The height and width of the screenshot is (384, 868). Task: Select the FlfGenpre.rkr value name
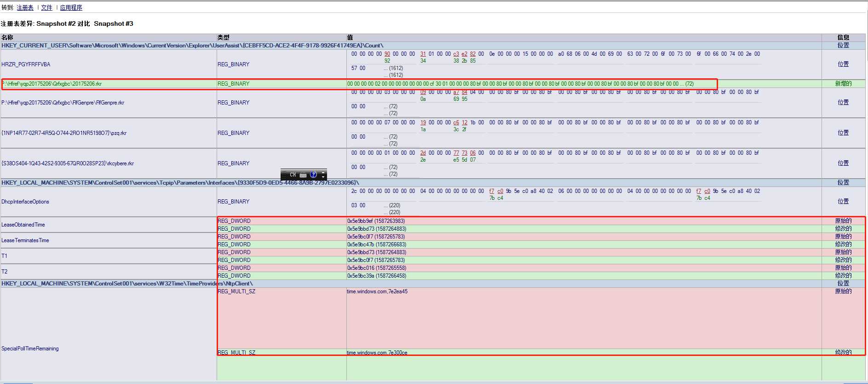click(63, 103)
